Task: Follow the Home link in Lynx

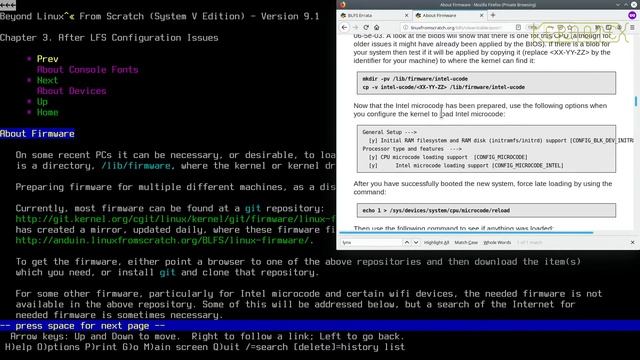Action: tap(47, 112)
